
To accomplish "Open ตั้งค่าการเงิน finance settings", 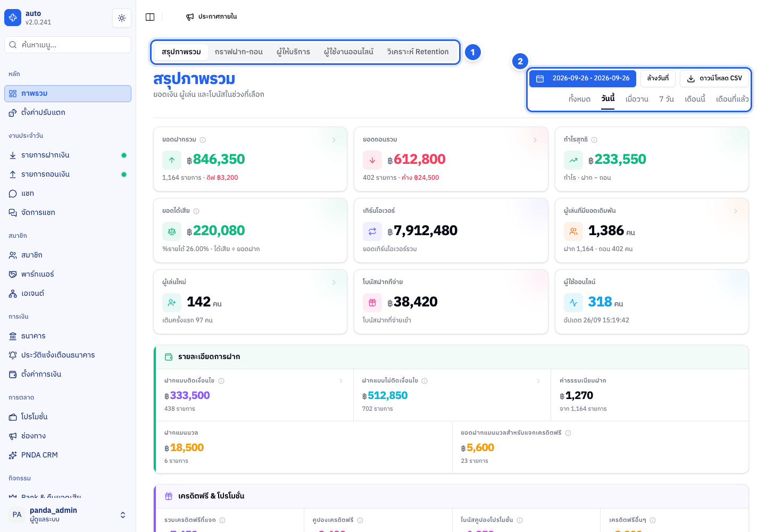I will click(68, 375).
